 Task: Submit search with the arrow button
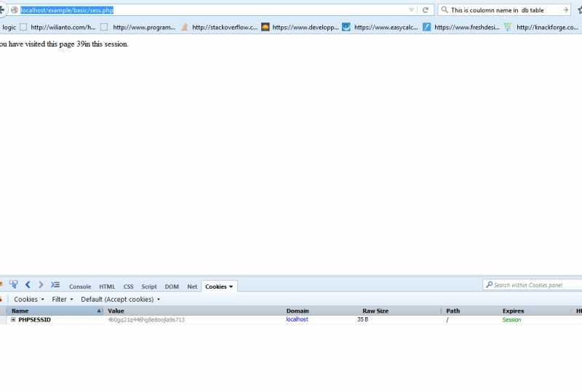coord(566,10)
